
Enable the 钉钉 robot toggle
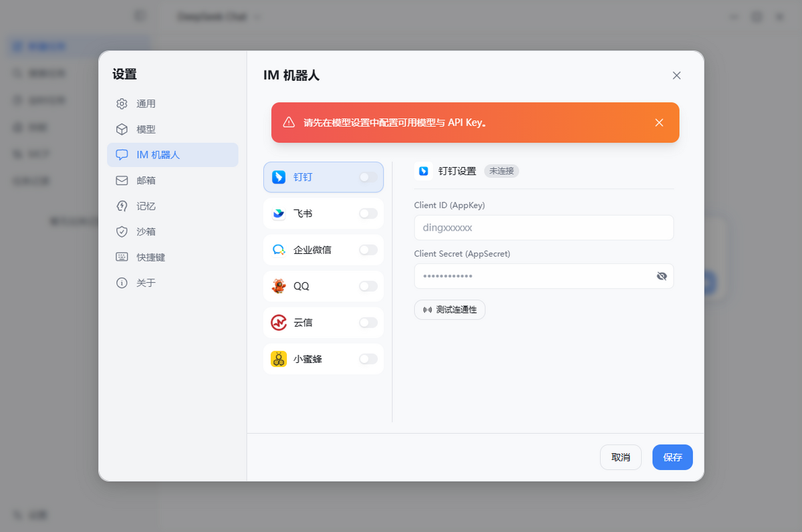click(x=368, y=177)
